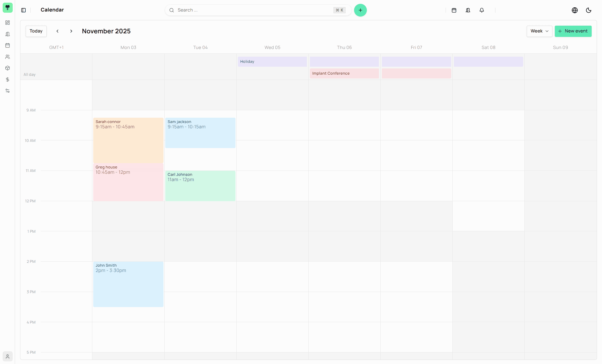
Task: Open the Inventory section from the sidebar
Action: pos(8,68)
